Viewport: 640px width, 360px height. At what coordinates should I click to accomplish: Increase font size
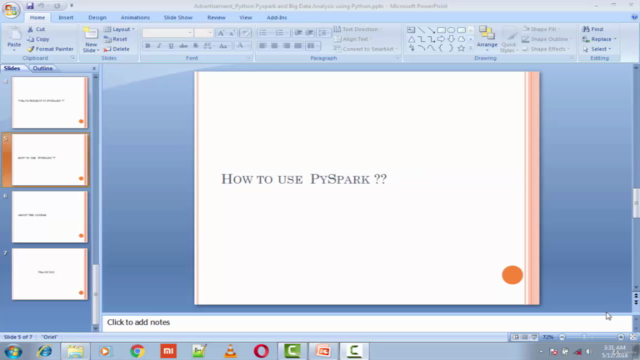point(221,33)
